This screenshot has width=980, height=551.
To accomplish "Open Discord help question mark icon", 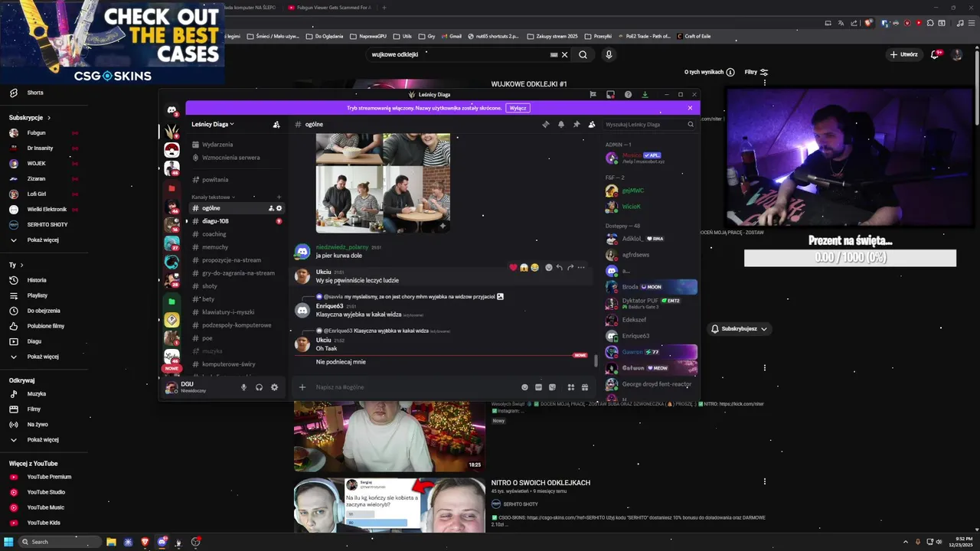I will tap(628, 95).
